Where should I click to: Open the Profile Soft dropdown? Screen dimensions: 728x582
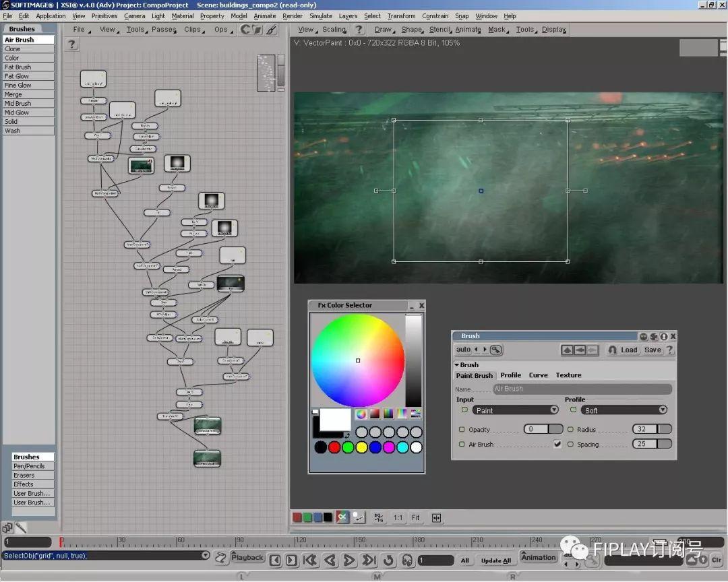(624, 410)
